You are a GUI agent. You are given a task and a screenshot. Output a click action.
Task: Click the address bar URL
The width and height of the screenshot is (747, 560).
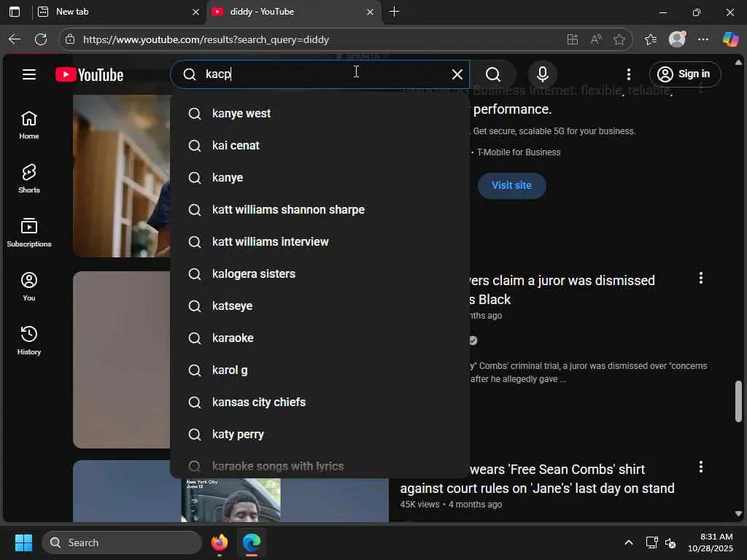[x=206, y=39]
